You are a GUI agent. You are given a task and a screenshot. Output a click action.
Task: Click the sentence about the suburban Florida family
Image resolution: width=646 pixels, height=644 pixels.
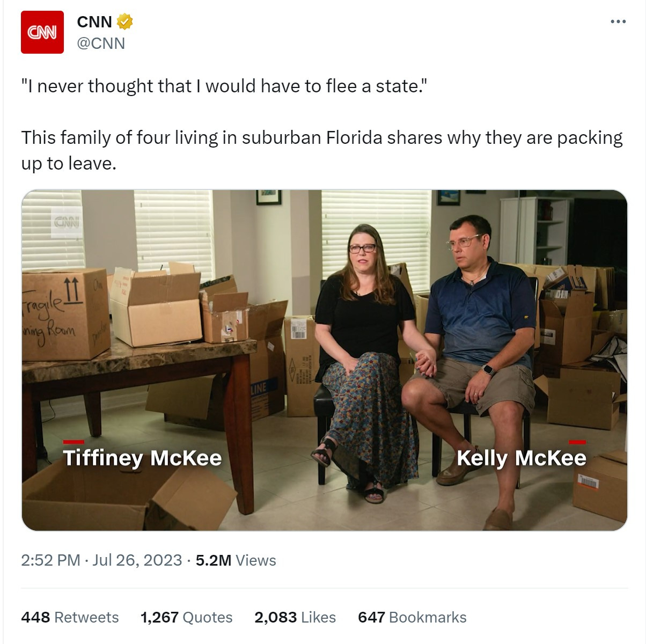pos(322,150)
